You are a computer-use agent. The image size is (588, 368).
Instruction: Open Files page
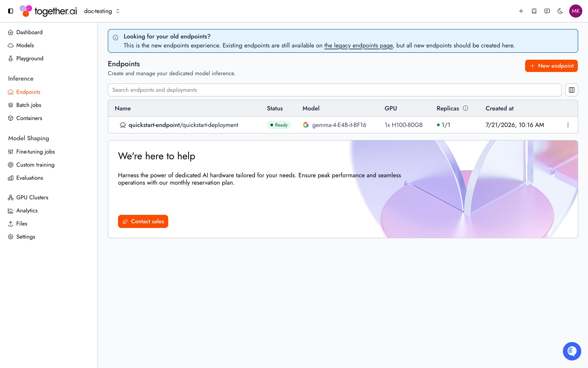18,224
